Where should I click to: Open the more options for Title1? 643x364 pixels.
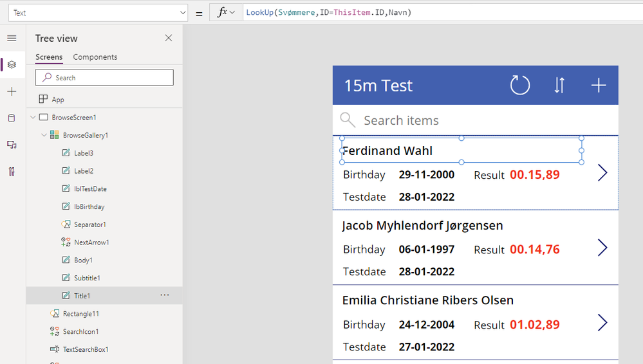pyautogui.click(x=165, y=295)
